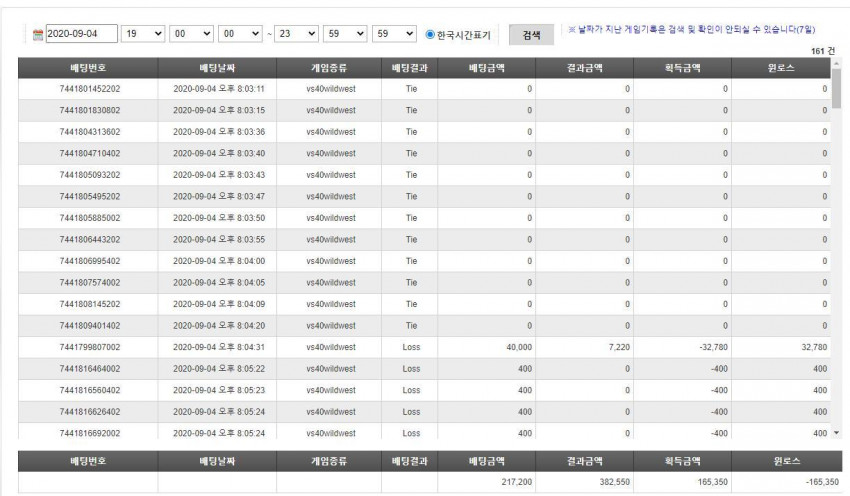Expand start minute dropdown showing 00
This screenshot has width=850, height=496.
[191, 34]
